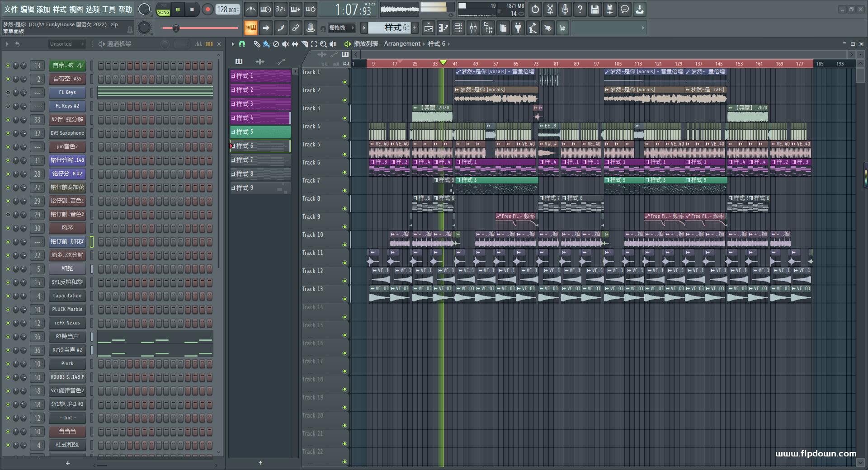Screen dimensions: 868x470
Task: Toggle the playlist magnet snap icon
Action: tap(242, 44)
